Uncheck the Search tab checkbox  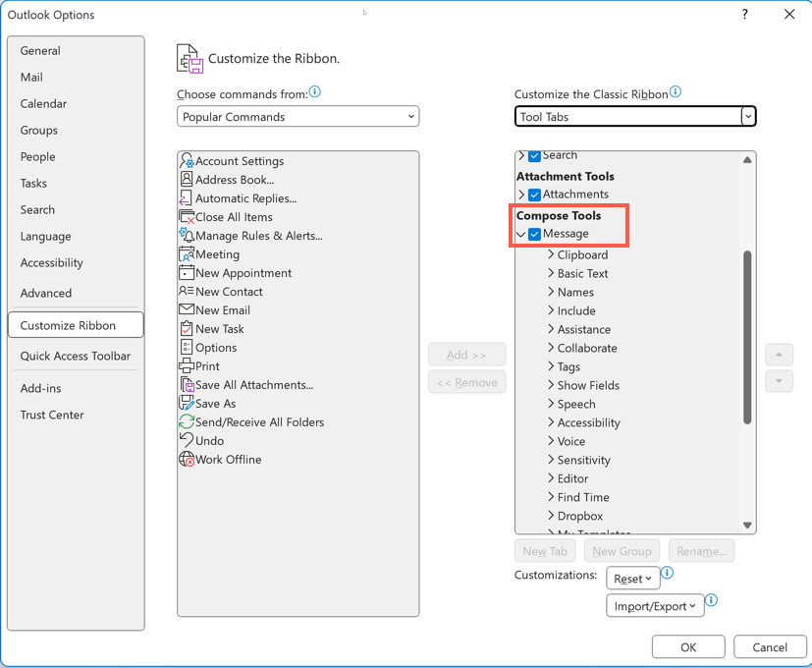tap(534, 156)
